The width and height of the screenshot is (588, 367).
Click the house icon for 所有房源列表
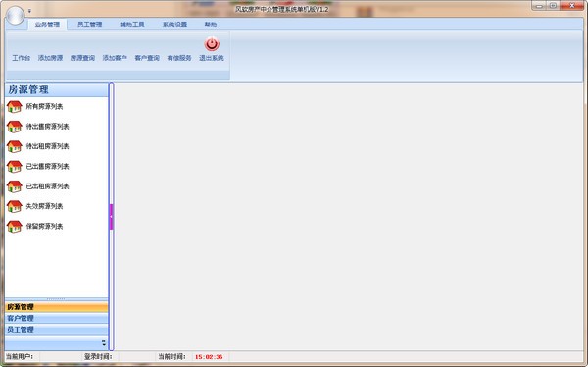tap(15, 107)
